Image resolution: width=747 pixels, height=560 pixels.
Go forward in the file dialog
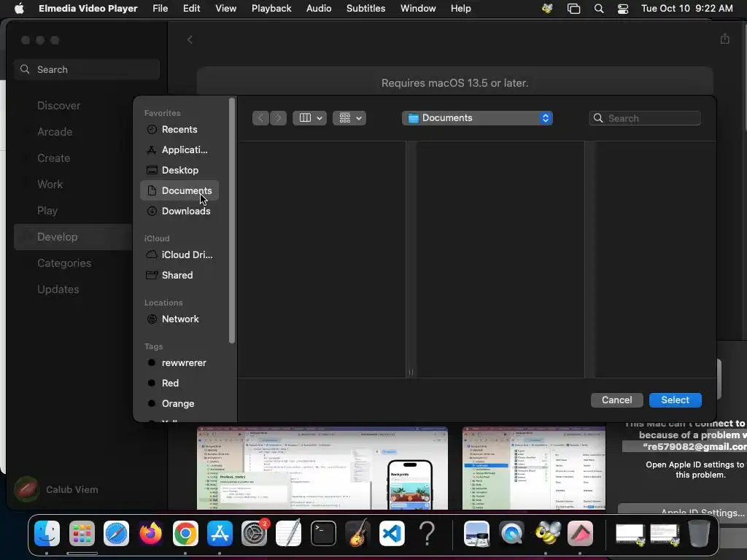coord(278,118)
